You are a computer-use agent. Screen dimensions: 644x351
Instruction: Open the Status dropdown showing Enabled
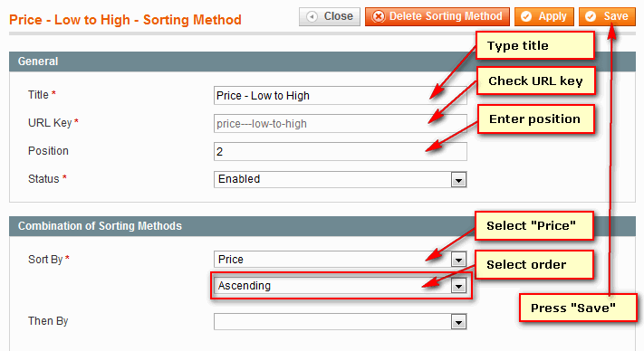pos(340,180)
